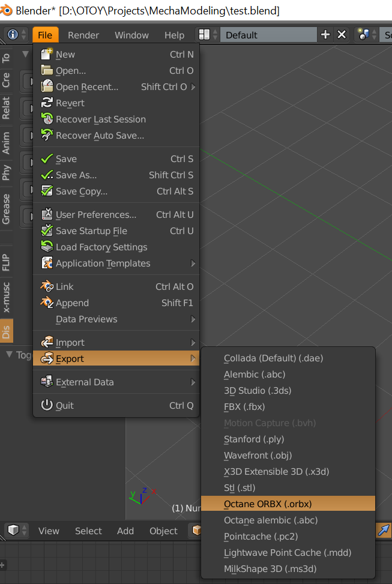
Task: Select MilkShape 3D (.ms3d) export
Action: [x=288, y=569]
